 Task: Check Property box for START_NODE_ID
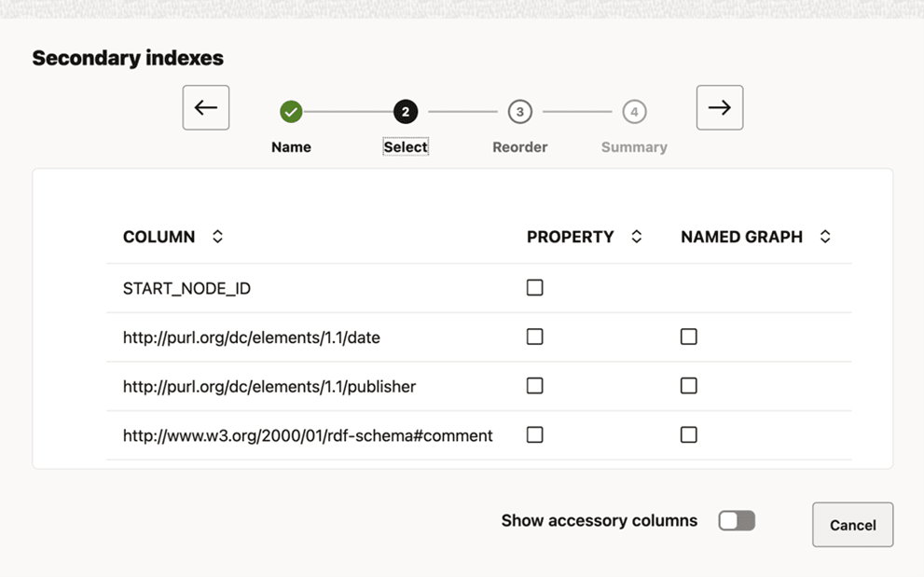click(534, 288)
